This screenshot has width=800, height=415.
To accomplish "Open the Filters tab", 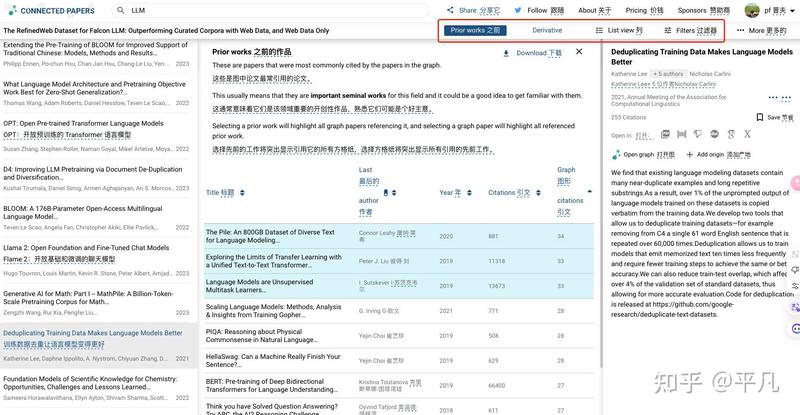I will 696,31.
